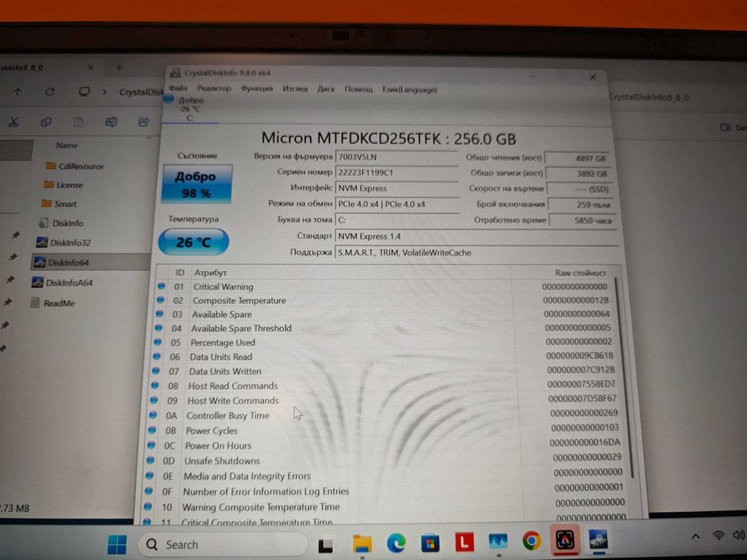Select the Добро 26 °C disk C: tab
The height and width of the screenshot is (560, 747).
(190, 109)
